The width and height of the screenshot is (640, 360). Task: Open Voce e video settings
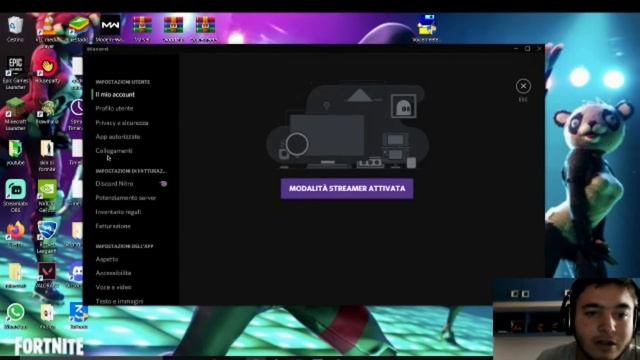[113, 287]
